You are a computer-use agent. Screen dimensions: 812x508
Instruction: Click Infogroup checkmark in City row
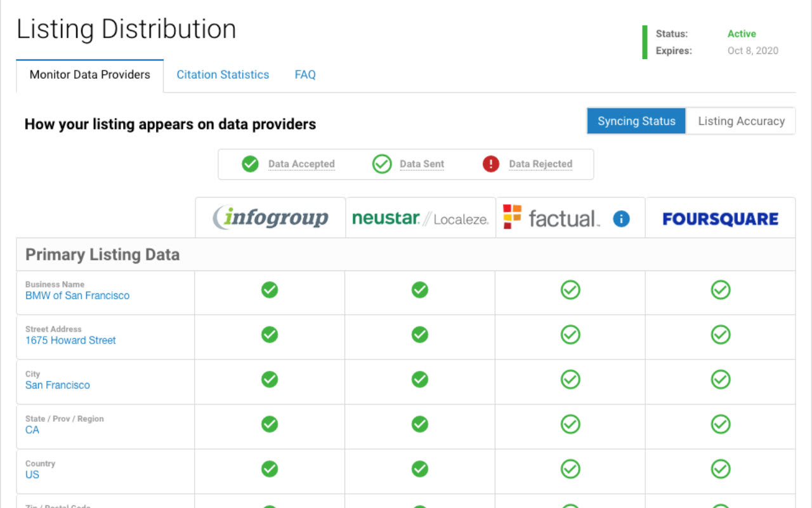pos(270,380)
